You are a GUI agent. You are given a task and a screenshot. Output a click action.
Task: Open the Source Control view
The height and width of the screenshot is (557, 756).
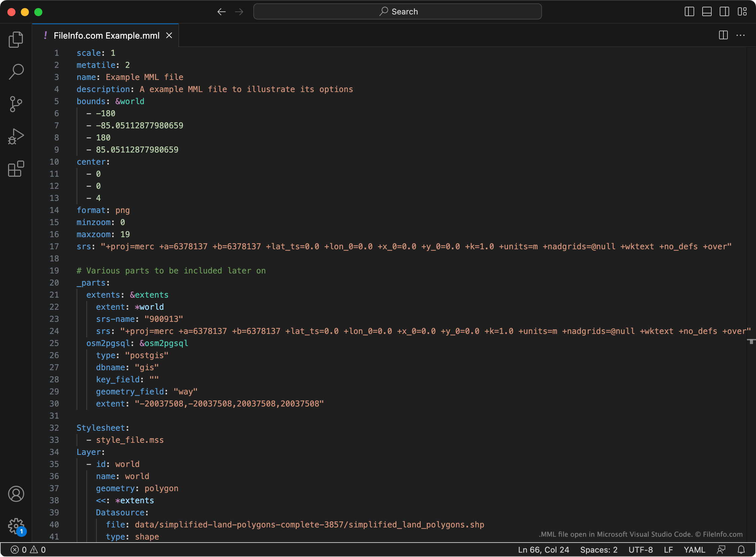pyautogui.click(x=16, y=104)
